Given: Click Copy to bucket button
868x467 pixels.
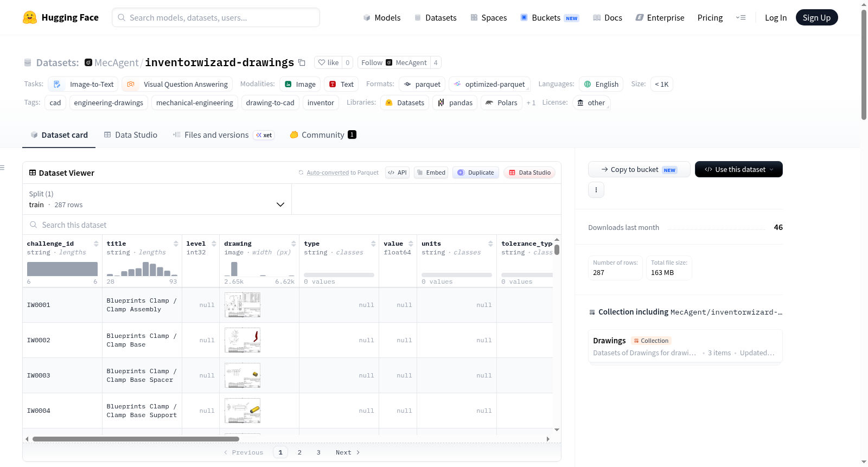Looking at the screenshot, I should pyautogui.click(x=639, y=169).
